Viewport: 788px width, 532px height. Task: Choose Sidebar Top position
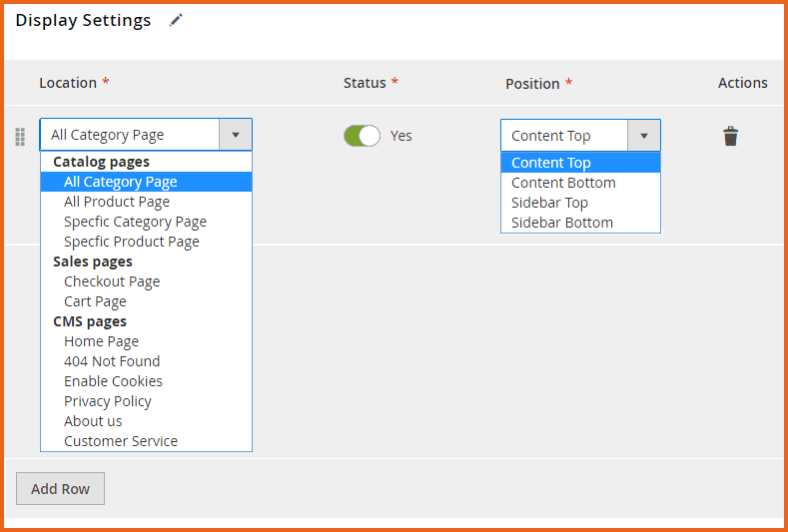(x=549, y=203)
